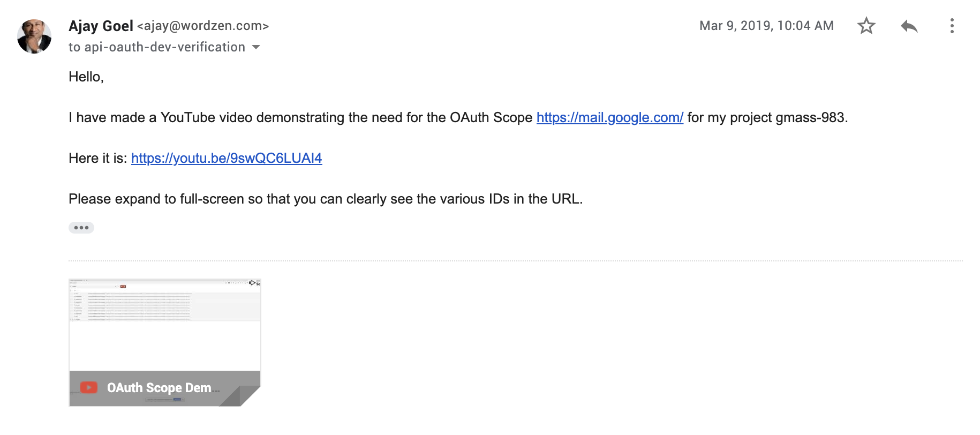Click Ajay Goel's profile photo

tap(34, 36)
